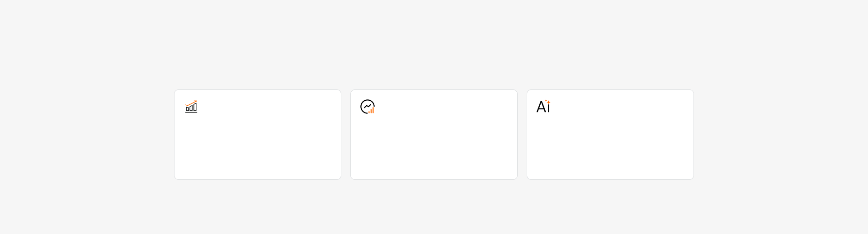Click the bar chart growth icon

click(191, 107)
